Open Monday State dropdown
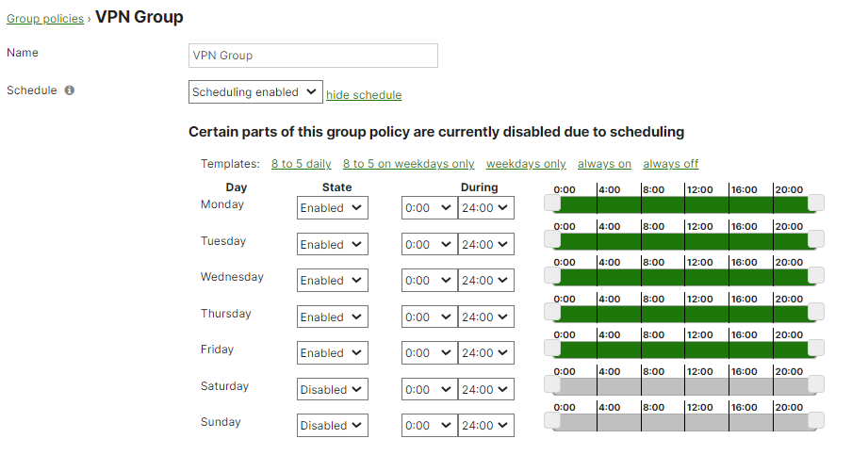The width and height of the screenshot is (868, 455). pyautogui.click(x=332, y=208)
